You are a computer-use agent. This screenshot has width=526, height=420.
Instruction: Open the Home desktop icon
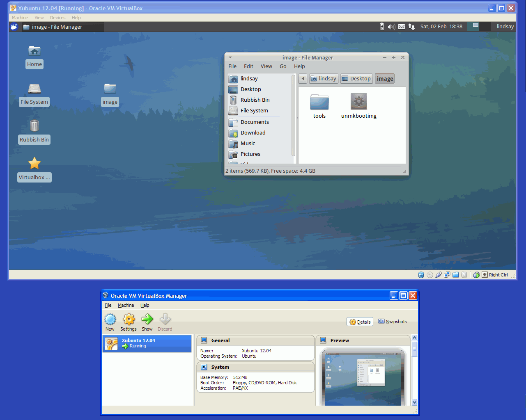click(34, 57)
